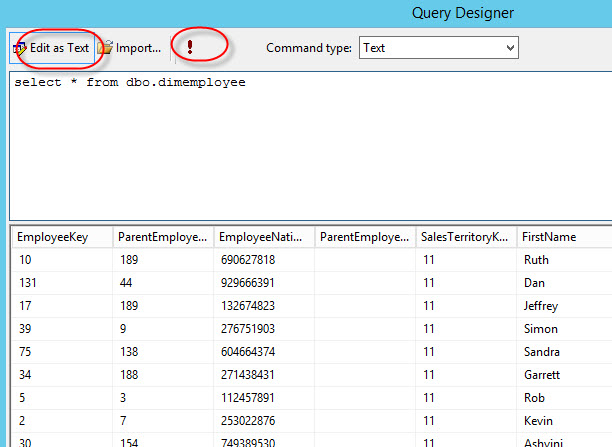612x447 pixels.
Task: Click the Edit as Text toolbar button
Action: (52, 47)
